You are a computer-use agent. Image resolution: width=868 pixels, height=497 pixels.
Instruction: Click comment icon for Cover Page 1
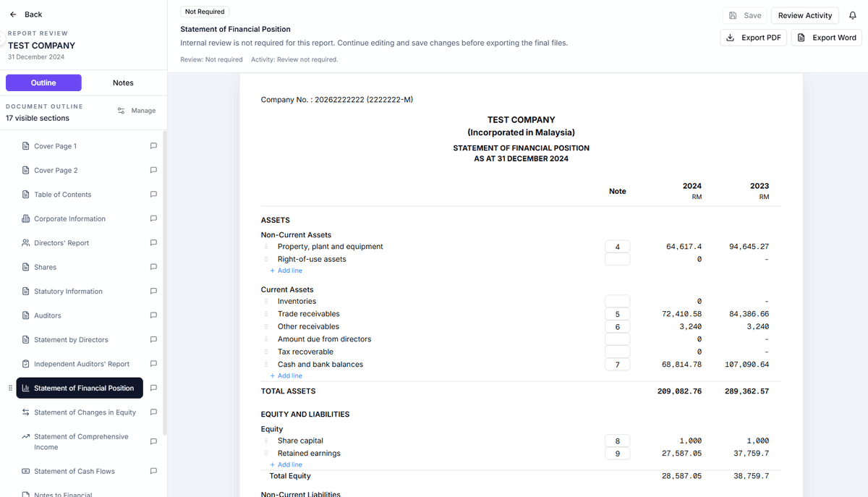tap(153, 146)
